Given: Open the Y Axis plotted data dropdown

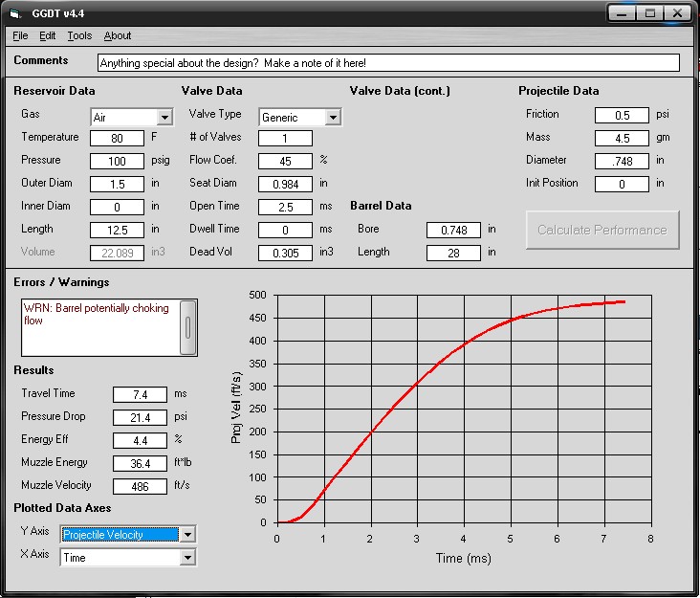Looking at the screenshot, I should tap(187, 535).
